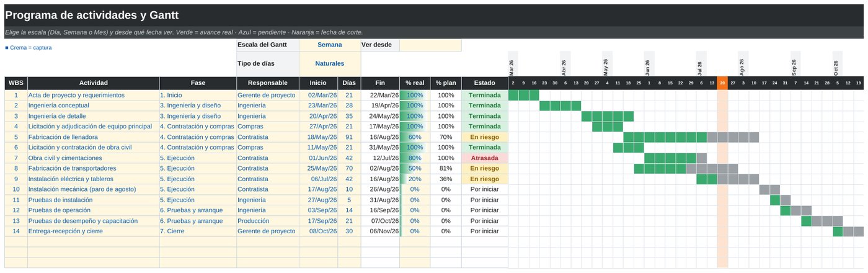Click the "Días" column header
Image resolution: width=868 pixels, height=273 pixels.
pos(349,83)
